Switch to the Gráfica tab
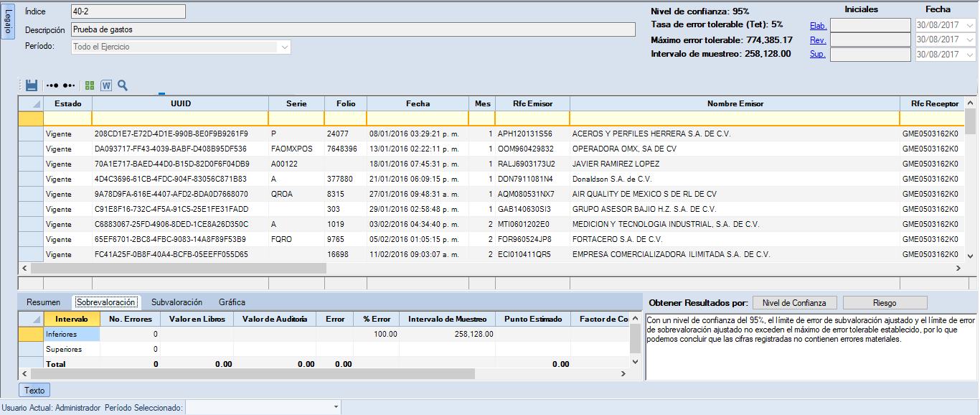The width and height of the screenshot is (980, 415). tap(232, 302)
